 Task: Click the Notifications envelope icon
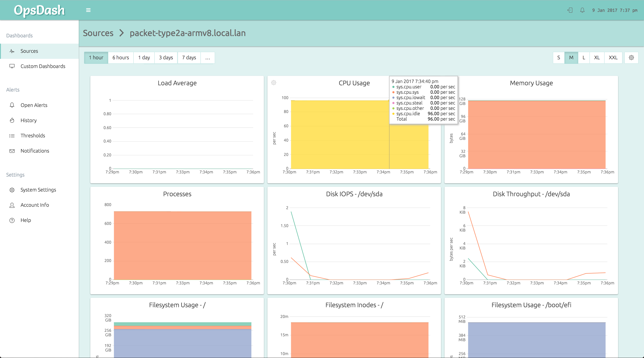click(12, 151)
